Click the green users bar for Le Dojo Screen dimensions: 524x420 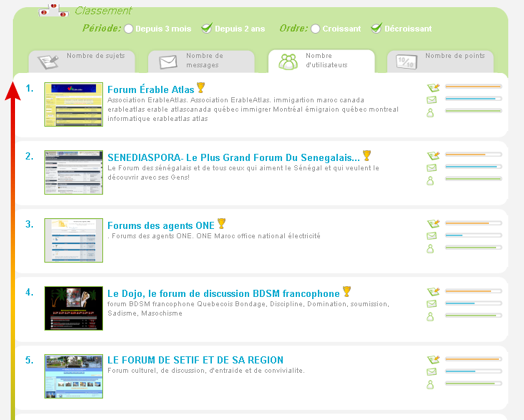(x=474, y=316)
